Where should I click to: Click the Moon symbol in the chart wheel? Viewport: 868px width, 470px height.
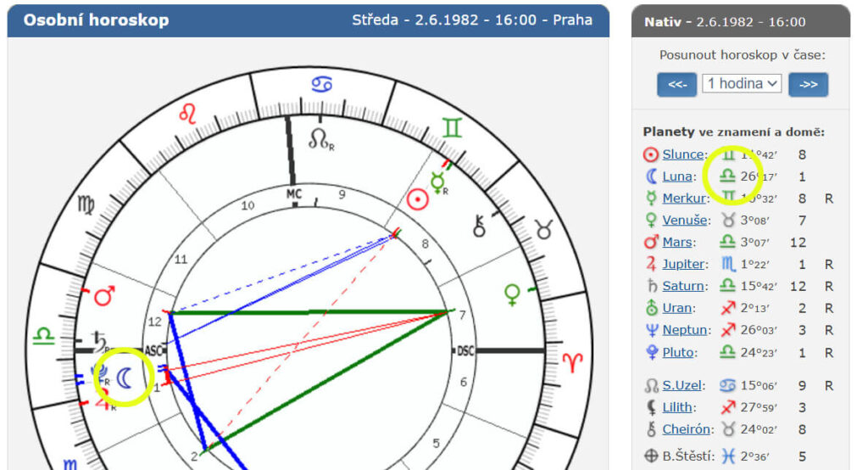click(x=124, y=376)
